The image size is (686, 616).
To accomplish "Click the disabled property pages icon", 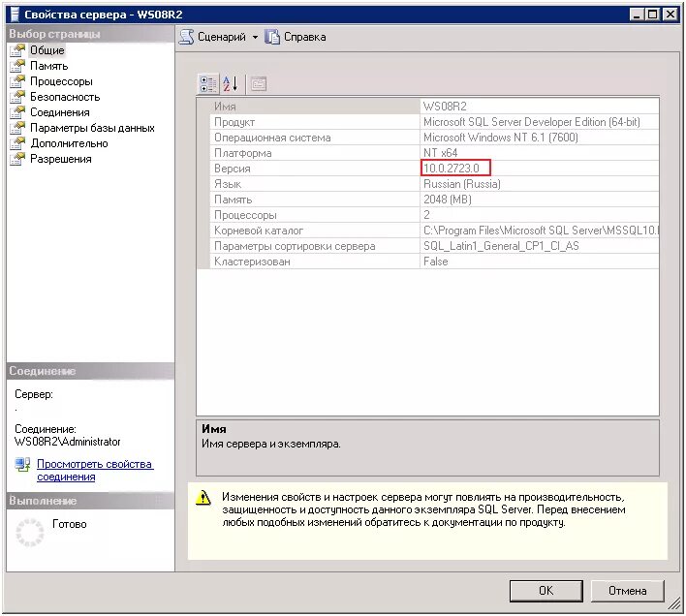I will click(x=258, y=84).
